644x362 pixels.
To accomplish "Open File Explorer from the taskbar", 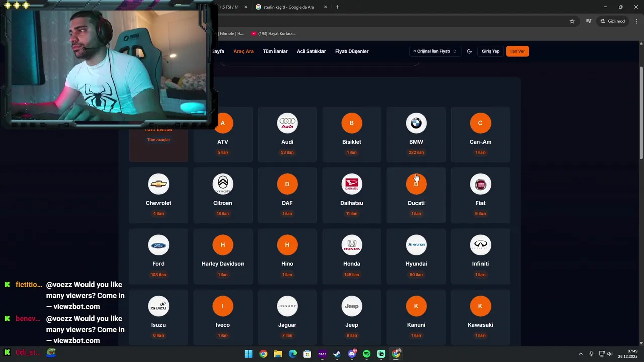I will point(278,354).
